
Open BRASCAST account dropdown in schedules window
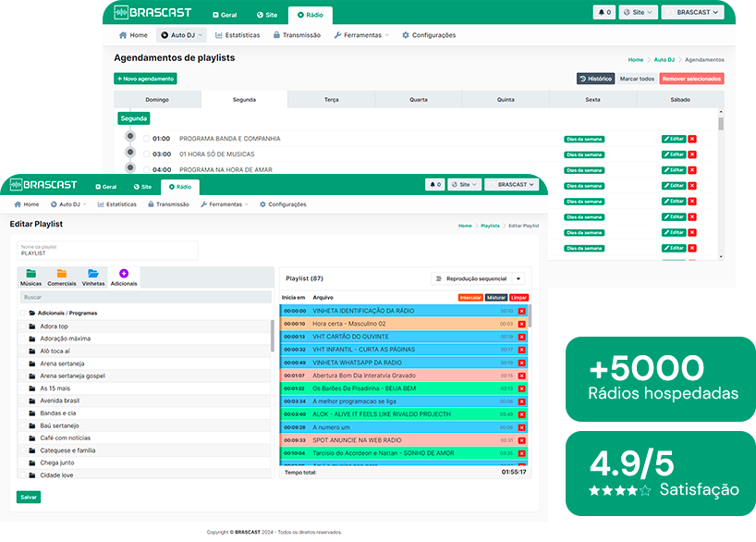[x=692, y=12]
